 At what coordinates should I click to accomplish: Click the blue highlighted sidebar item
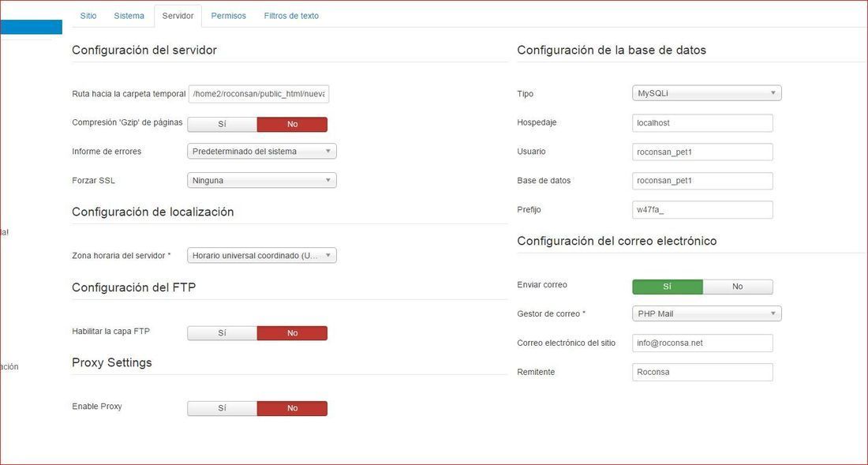tap(31, 27)
